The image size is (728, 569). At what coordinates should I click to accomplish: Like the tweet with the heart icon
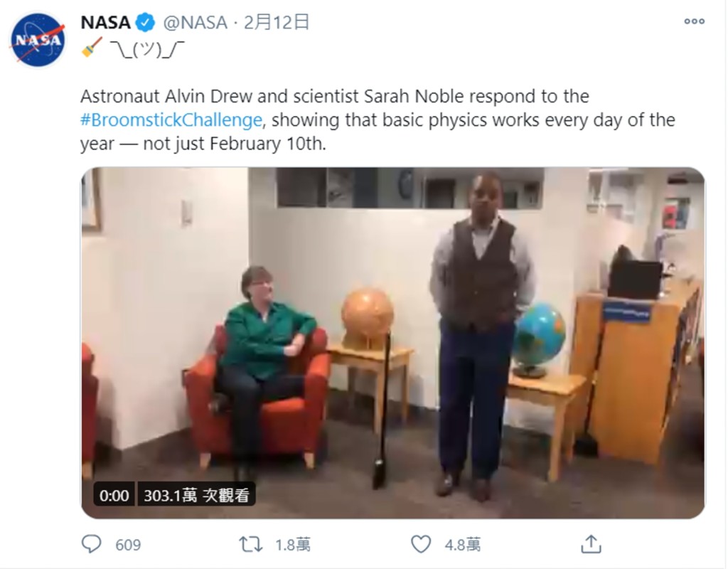coord(421,544)
